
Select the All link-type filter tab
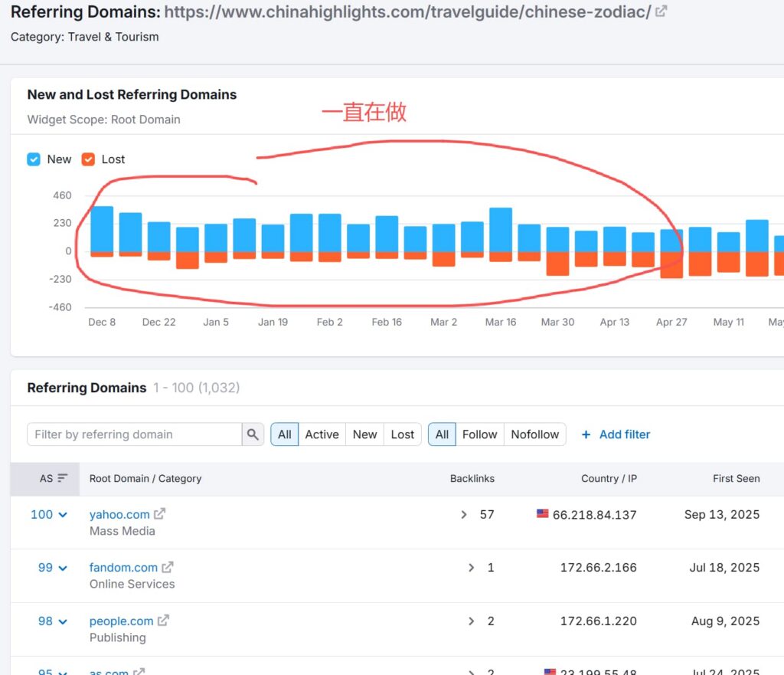[442, 434]
